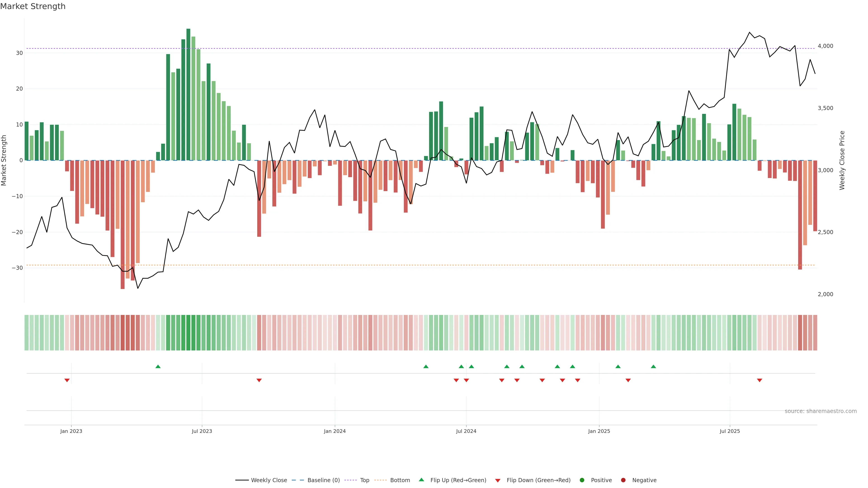Viewport: 868px width, 488px height.
Task: Click the darkest green heatmap strip cell
Action: click(x=188, y=333)
